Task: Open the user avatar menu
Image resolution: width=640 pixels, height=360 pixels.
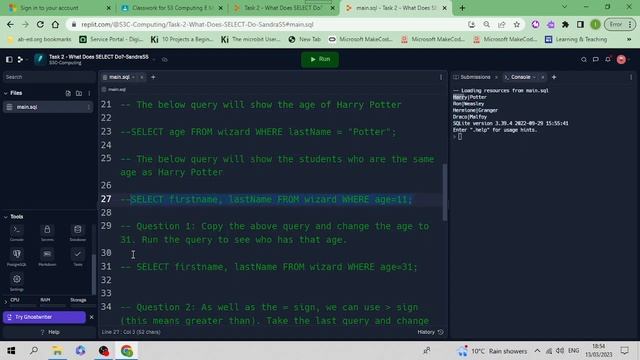Action: pyautogui.click(x=621, y=60)
